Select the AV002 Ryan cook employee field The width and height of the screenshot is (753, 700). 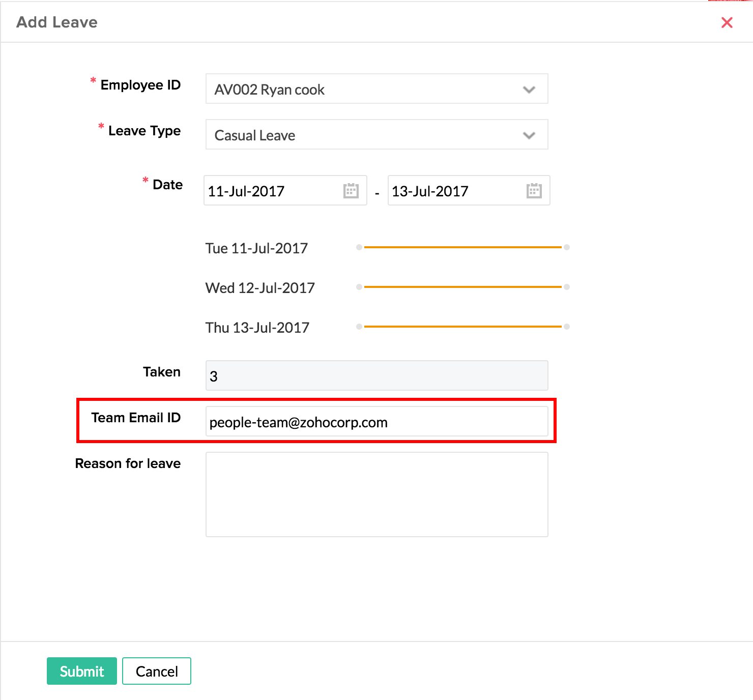[x=377, y=89]
